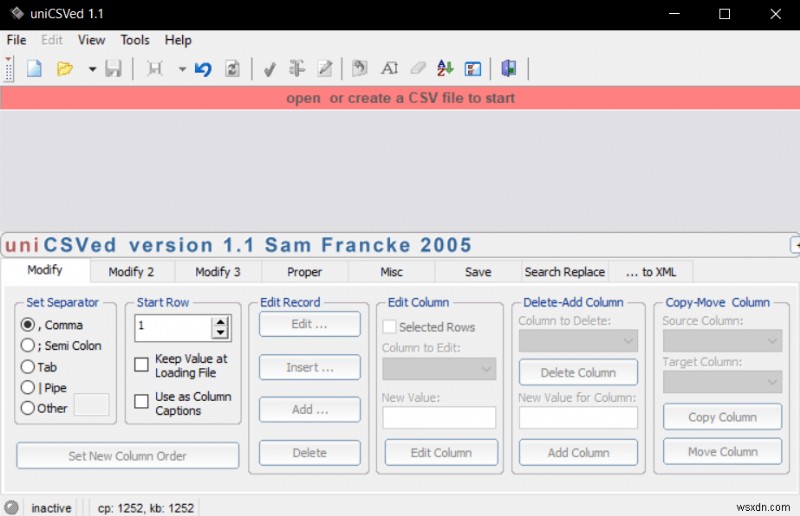Check Use as Column Captions

tap(141, 401)
